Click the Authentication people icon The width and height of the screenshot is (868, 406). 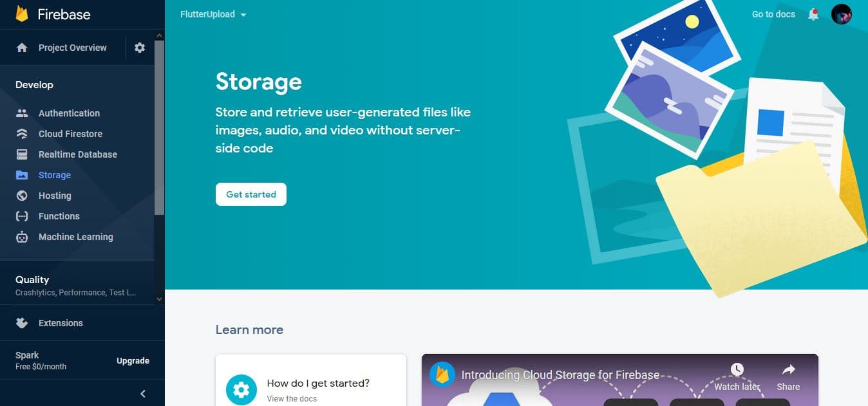(22, 113)
